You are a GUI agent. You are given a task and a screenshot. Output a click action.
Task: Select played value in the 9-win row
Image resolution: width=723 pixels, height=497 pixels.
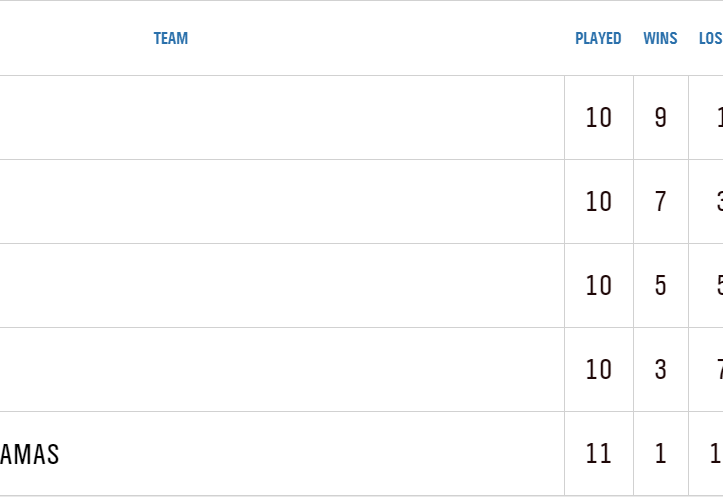(x=598, y=117)
